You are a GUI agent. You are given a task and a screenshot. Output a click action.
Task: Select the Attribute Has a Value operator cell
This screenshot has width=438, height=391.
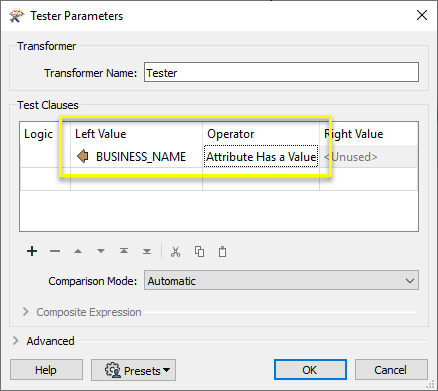click(261, 156)
